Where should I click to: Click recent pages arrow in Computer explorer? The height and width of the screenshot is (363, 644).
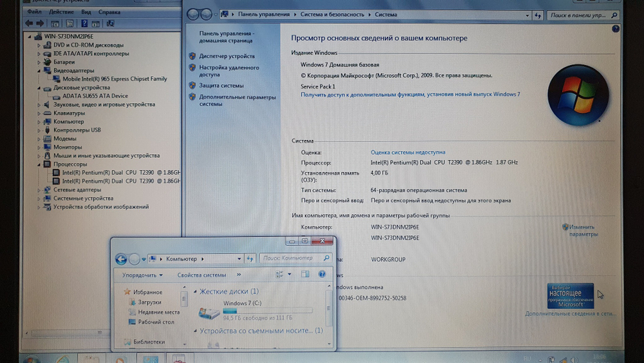click(x=144, y=259)
